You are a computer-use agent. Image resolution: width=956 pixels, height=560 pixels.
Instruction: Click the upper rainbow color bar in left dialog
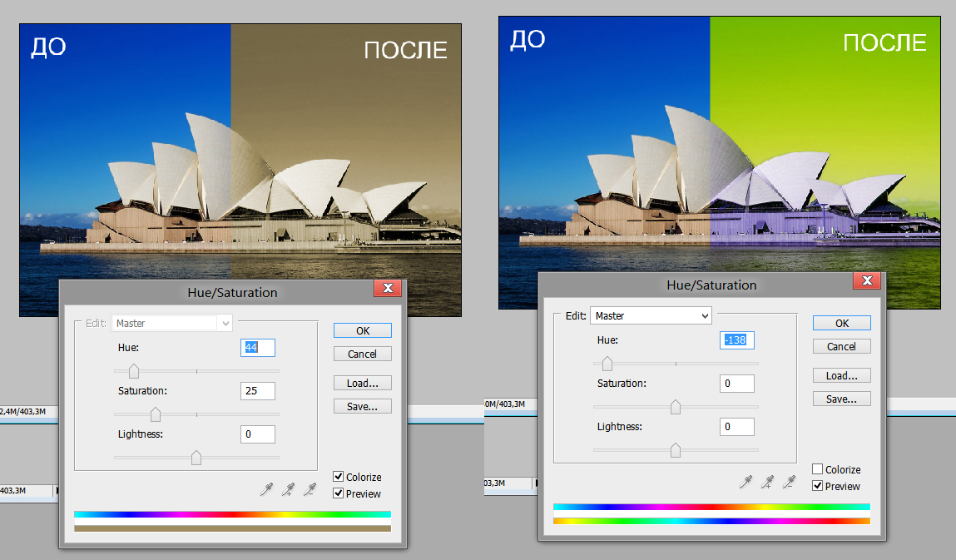click(x=232, y=514)
